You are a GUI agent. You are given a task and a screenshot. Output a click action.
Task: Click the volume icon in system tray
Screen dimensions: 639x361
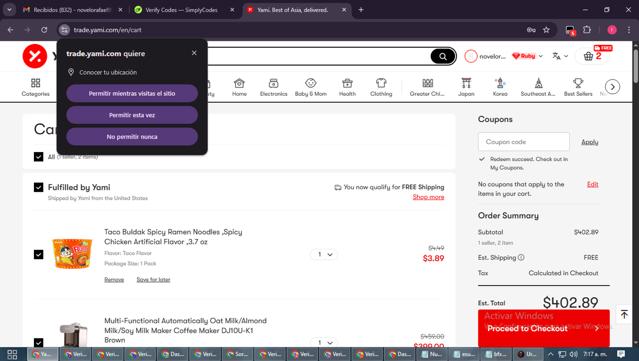click(x=573, y=354)
